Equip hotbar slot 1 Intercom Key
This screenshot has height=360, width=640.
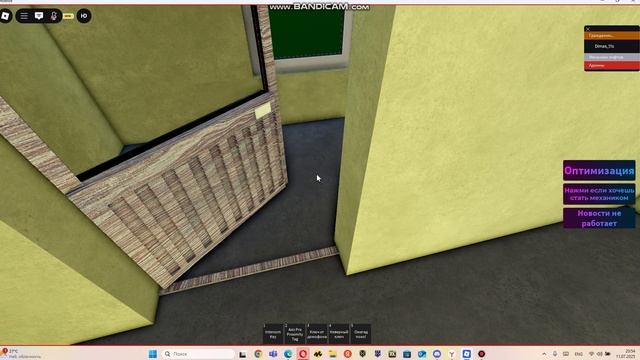[273, 334]
